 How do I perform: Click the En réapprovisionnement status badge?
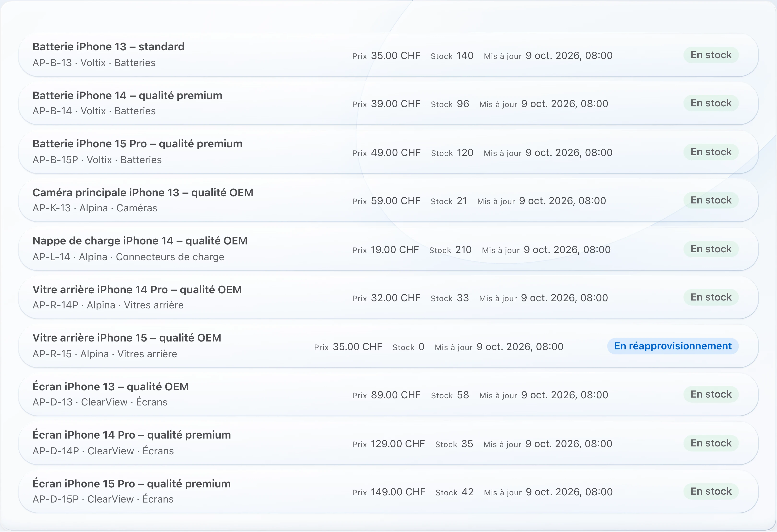(673, 346)
